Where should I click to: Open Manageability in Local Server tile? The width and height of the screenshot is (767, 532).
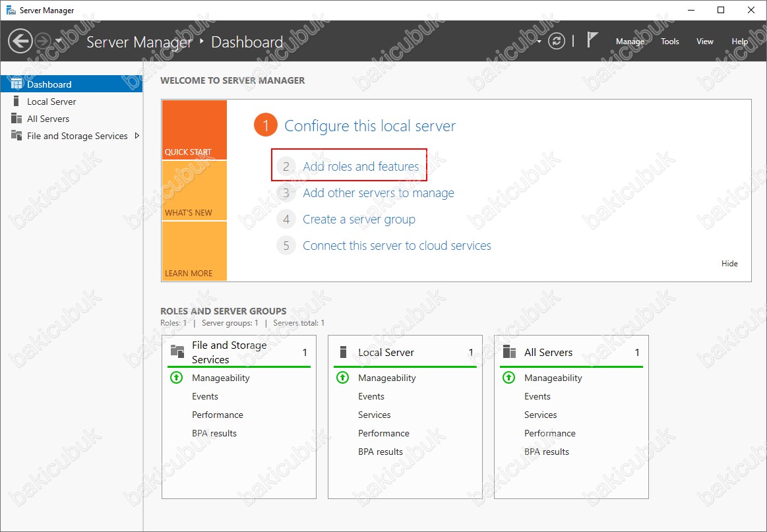[x=387, y=378]
